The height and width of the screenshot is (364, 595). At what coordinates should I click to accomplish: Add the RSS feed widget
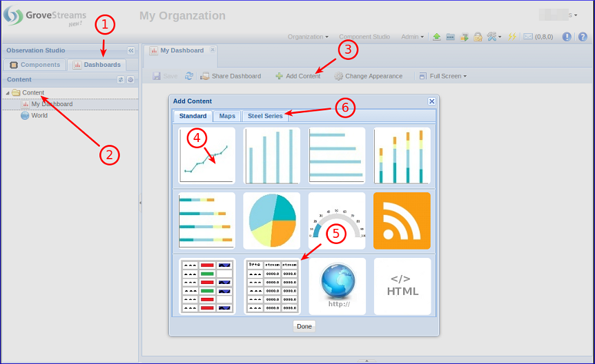coord(402,221)
